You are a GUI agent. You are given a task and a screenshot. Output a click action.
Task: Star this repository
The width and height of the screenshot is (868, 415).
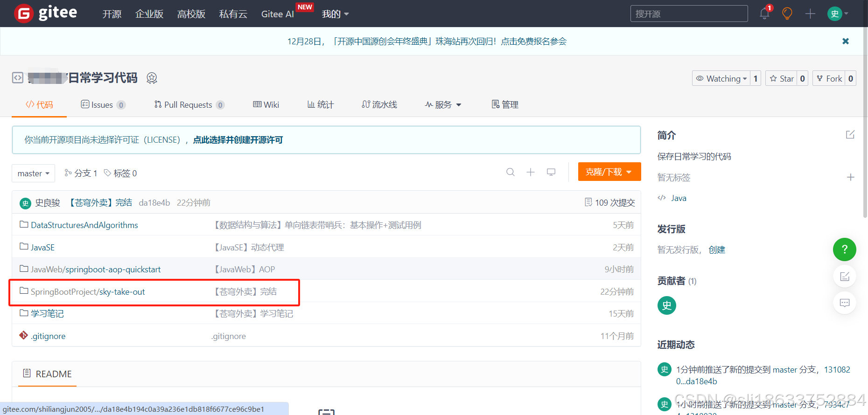click(782, 78)
